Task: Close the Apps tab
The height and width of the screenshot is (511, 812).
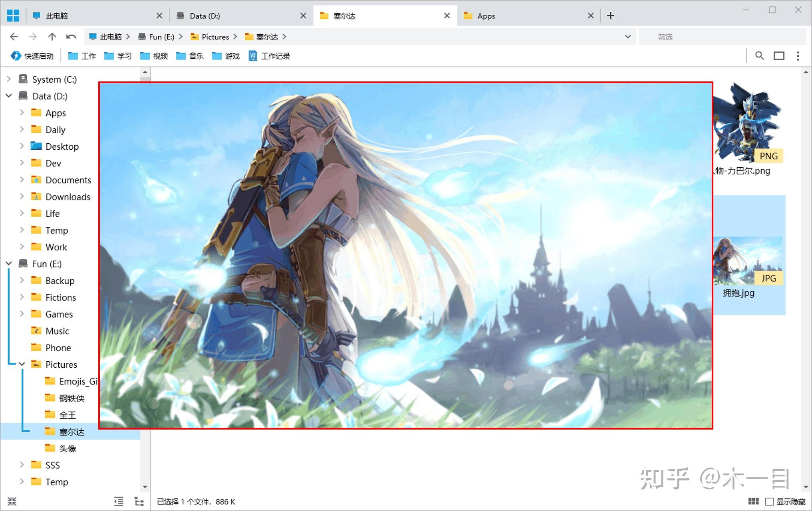Action: pyautogui.click(x=591, y=16)
